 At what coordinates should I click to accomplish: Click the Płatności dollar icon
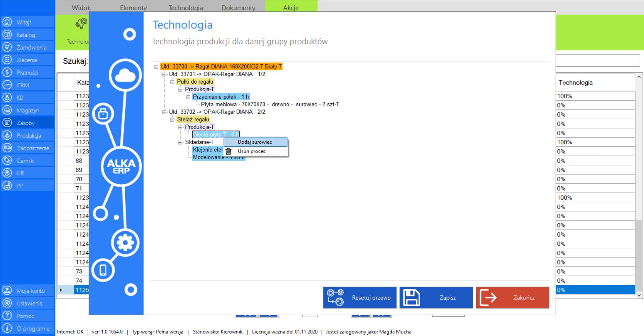tap(7, 73)
